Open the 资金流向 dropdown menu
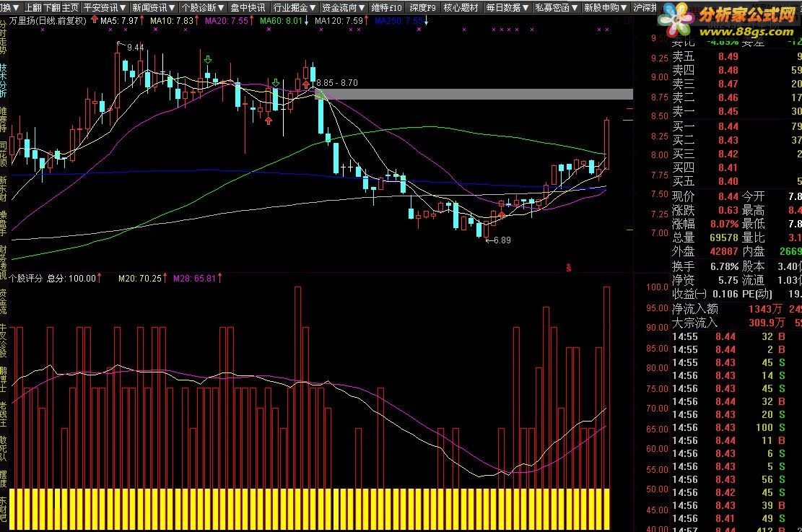Screen dimensions: 802x532 point(343,7)
